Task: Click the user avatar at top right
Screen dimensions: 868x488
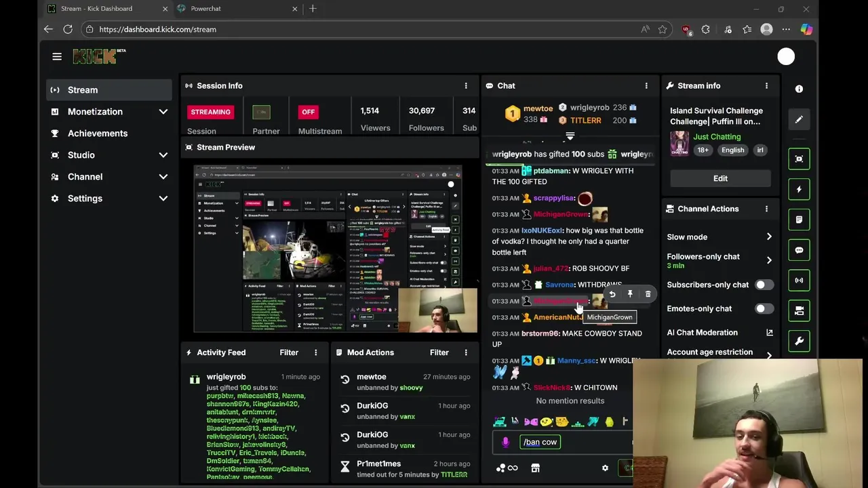Action: click(786, 57)
